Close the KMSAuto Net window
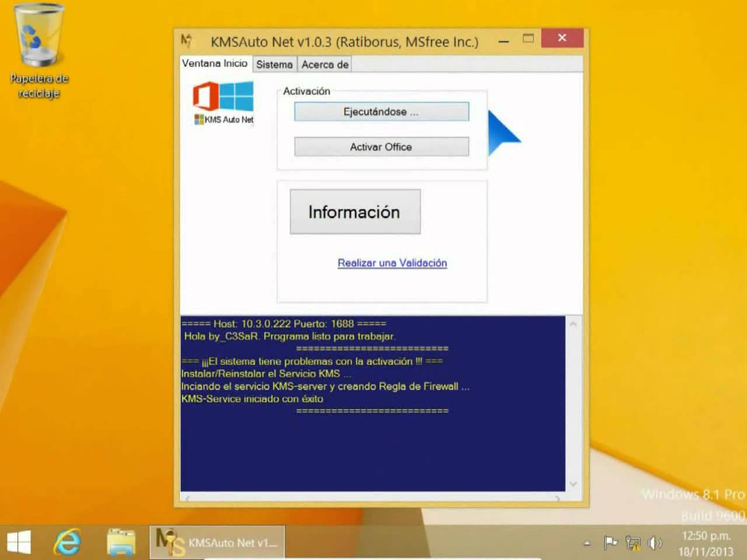 tap(562, 38)
